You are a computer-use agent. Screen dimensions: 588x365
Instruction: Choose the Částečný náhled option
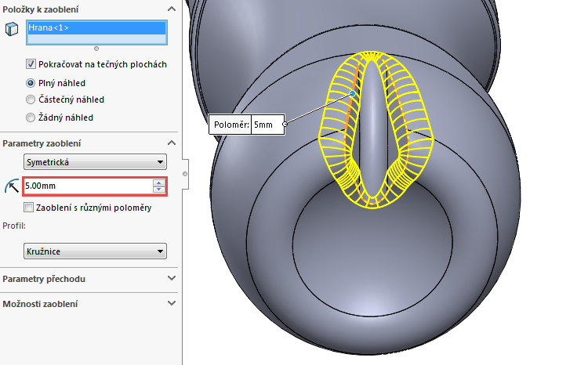click(31, 99)
